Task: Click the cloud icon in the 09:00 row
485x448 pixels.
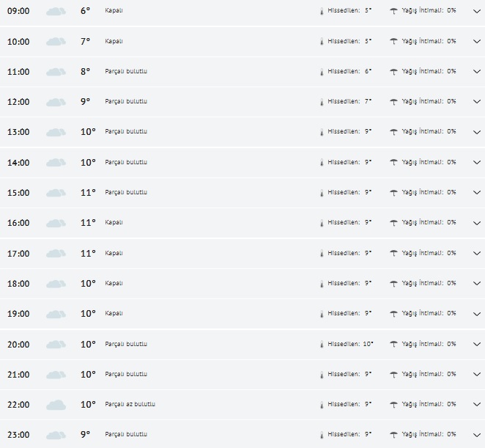Action: (56, 12)
